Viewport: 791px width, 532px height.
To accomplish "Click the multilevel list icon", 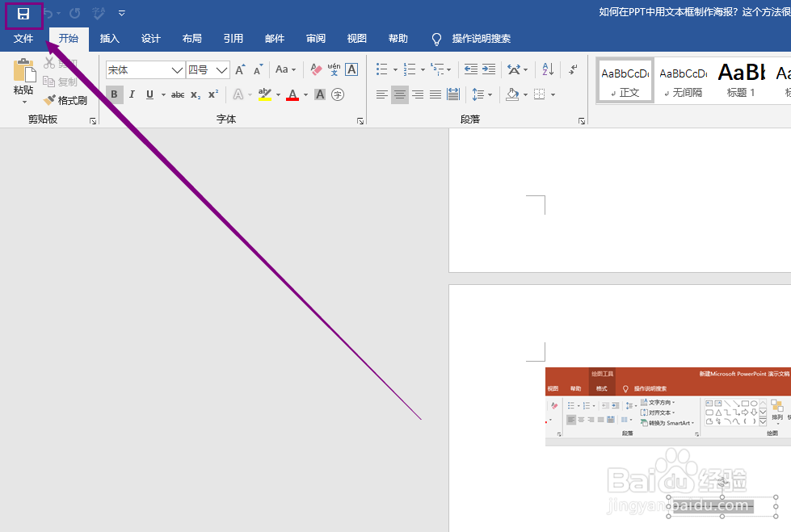I will (437, 69).
